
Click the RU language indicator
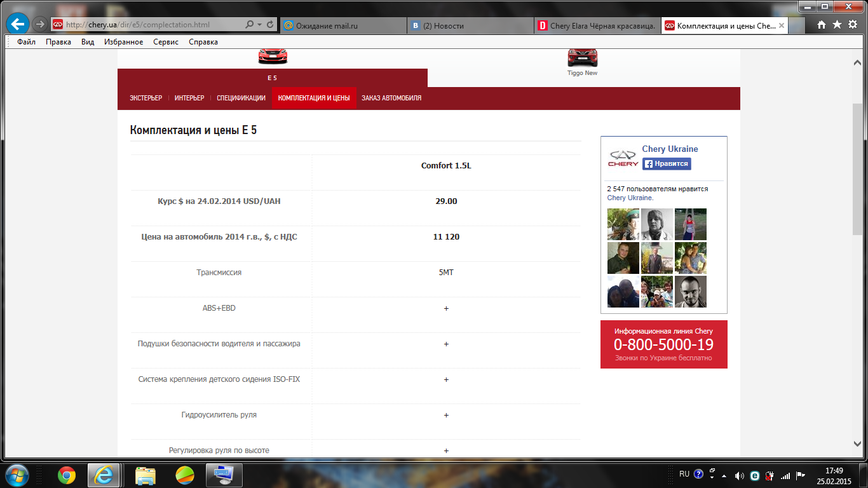coord(684,474)
